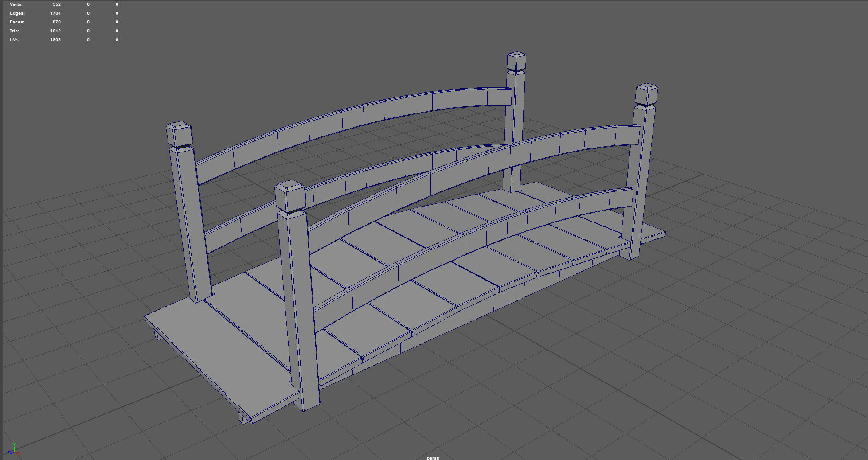Click the triangle count value 1812

tap(55, 31)
